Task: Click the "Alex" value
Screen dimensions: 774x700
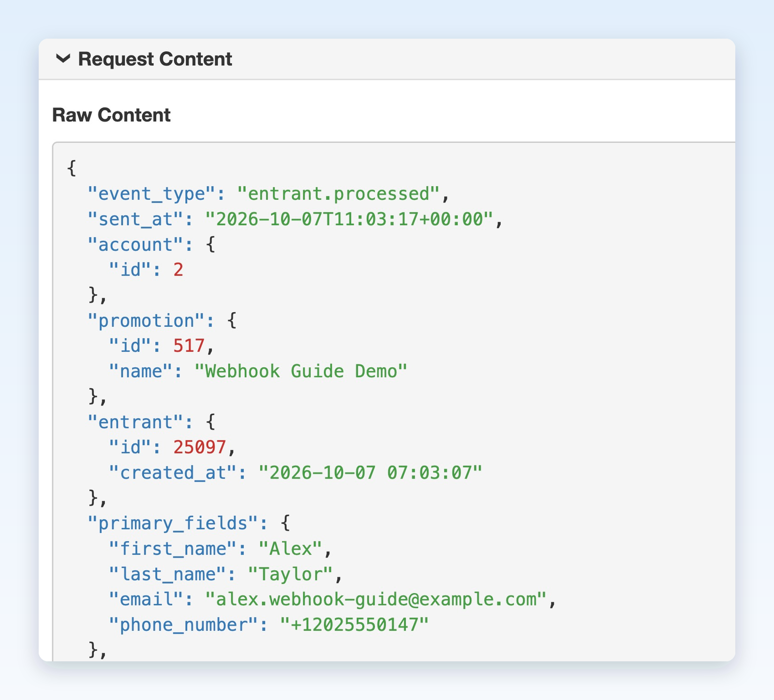Action: pyautogui.click(x=290, y=549)
